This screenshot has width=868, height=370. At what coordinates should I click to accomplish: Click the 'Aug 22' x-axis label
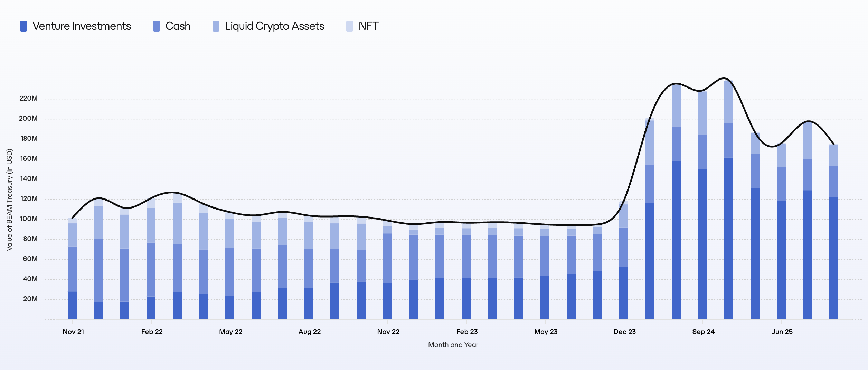click(x=310, y=332)
